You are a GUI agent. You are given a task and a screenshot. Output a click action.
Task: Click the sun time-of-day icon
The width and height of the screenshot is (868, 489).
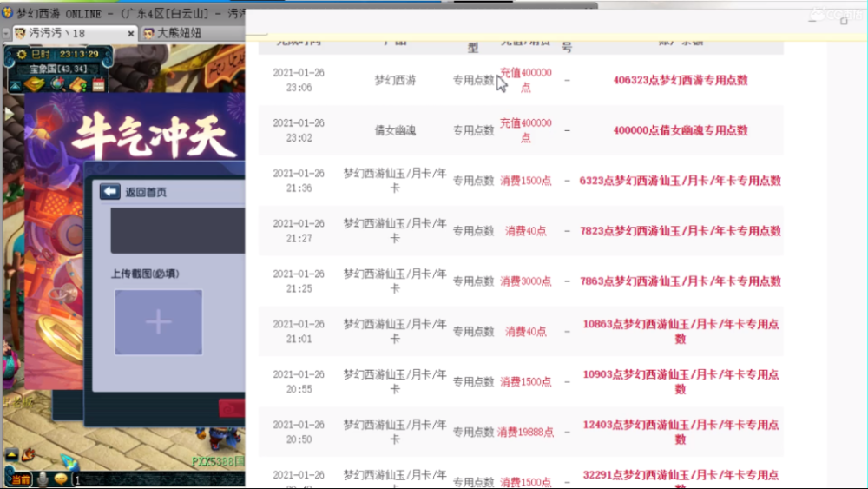22,54
